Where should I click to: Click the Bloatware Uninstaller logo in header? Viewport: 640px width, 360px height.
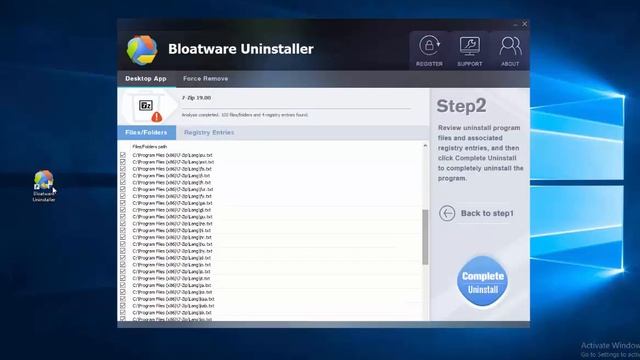142,50
